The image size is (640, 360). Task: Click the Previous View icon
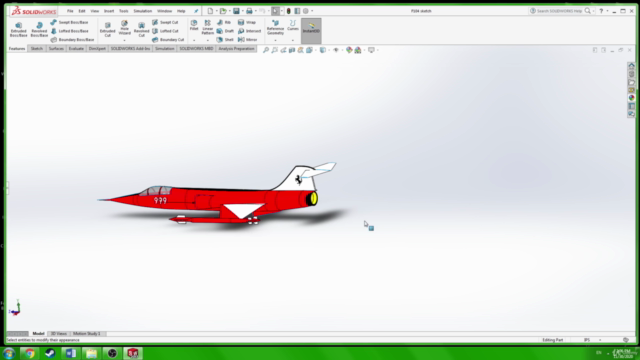pyautogui.click(x=283, y=50)
